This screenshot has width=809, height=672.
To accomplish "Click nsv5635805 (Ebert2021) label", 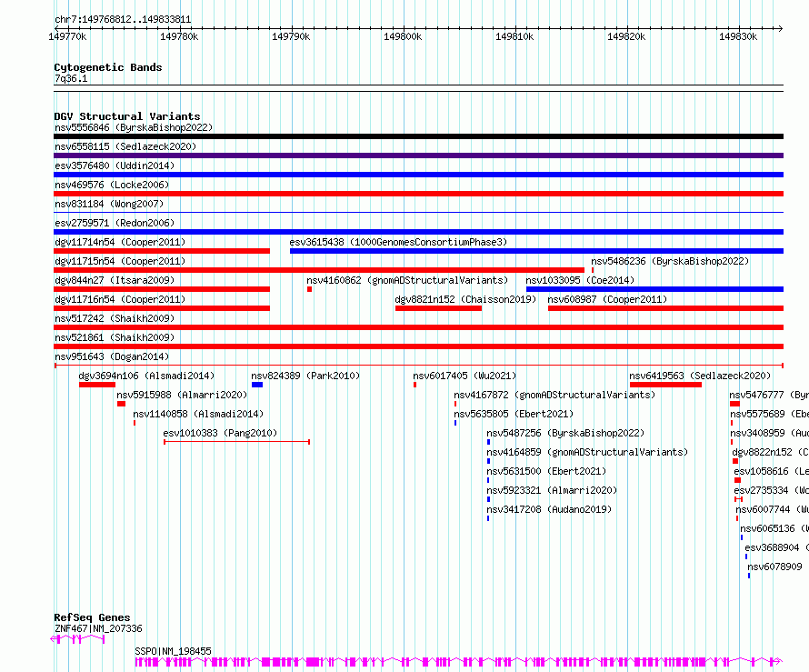I will [514, 414].
